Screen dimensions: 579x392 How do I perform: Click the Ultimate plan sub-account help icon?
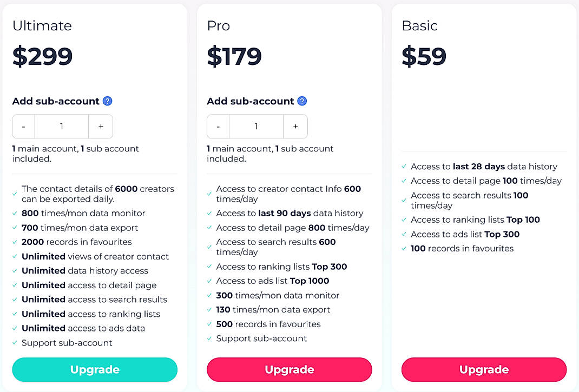108,101
